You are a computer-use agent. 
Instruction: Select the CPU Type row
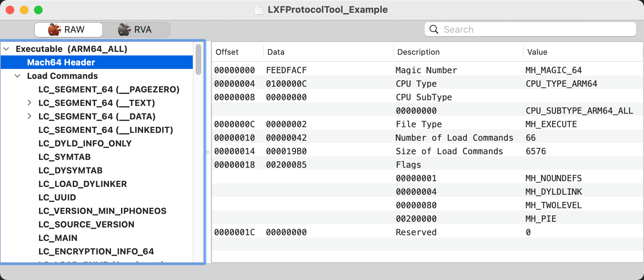(427, 84)
